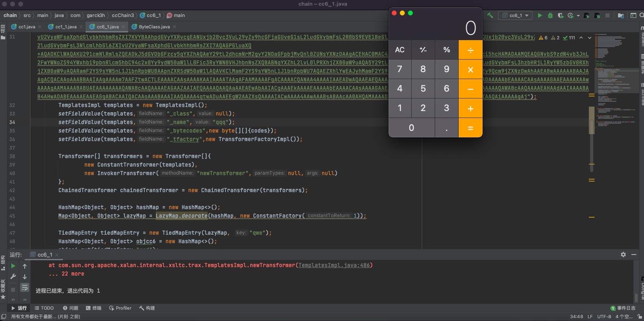Close the ByteClass.java tab
The width and height of the screenshot is (644, 321).
pyautogui.click(x=174, y=27)
